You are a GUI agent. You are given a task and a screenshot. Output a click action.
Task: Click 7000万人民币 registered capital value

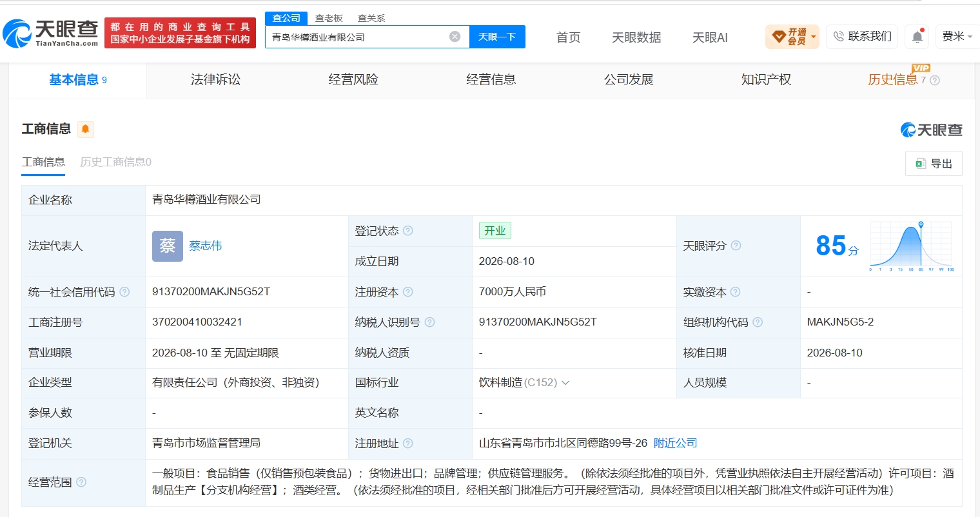tap(513, 292)
